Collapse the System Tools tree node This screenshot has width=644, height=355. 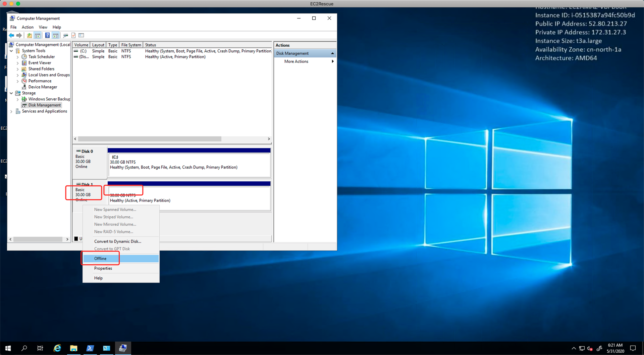click(11, 51)
